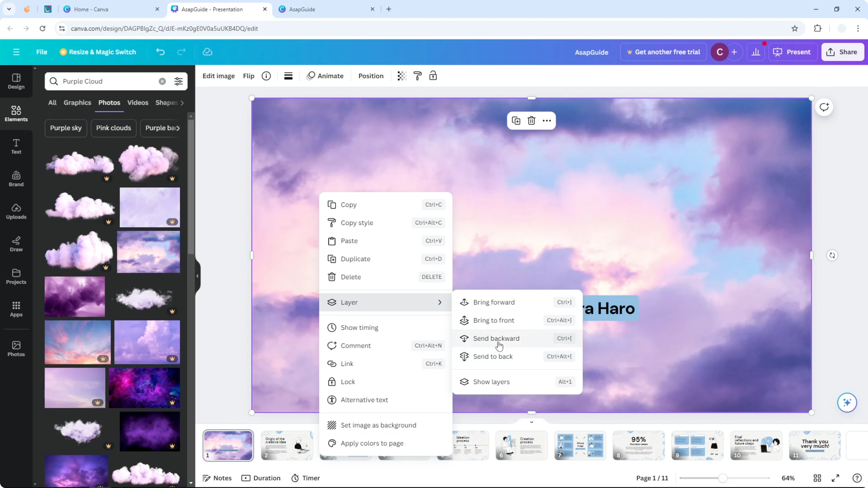Select Copy style in context menu

coord(386,223)
